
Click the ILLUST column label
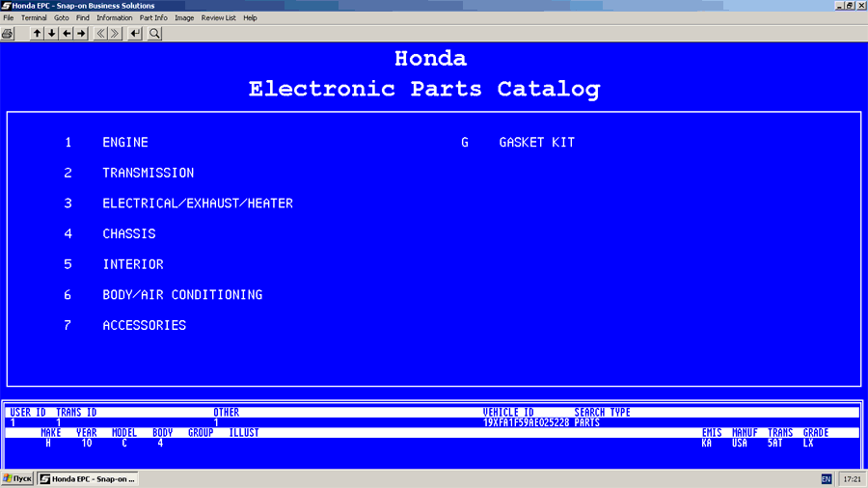tap(244, 433)
